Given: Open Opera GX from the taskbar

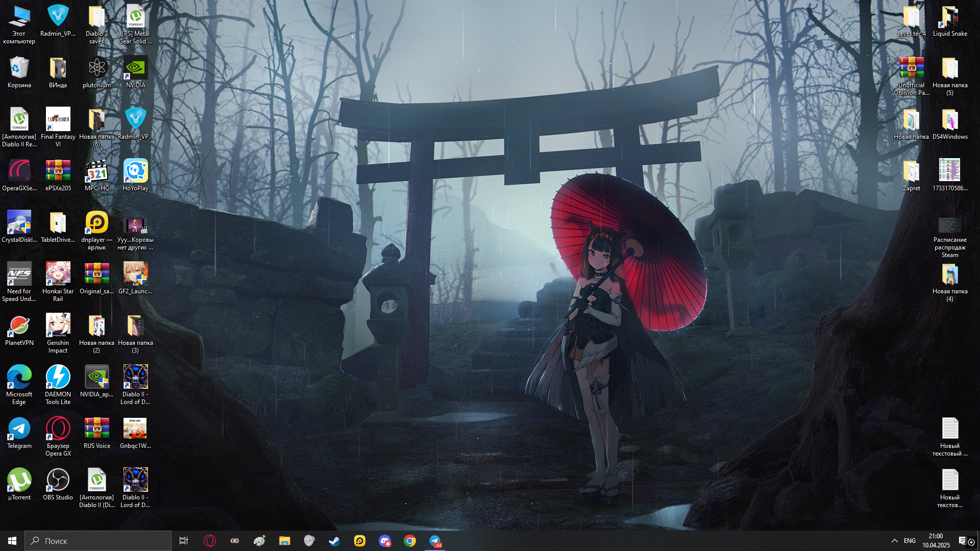Looking at the screenshot, I should (x=209, y=541).
